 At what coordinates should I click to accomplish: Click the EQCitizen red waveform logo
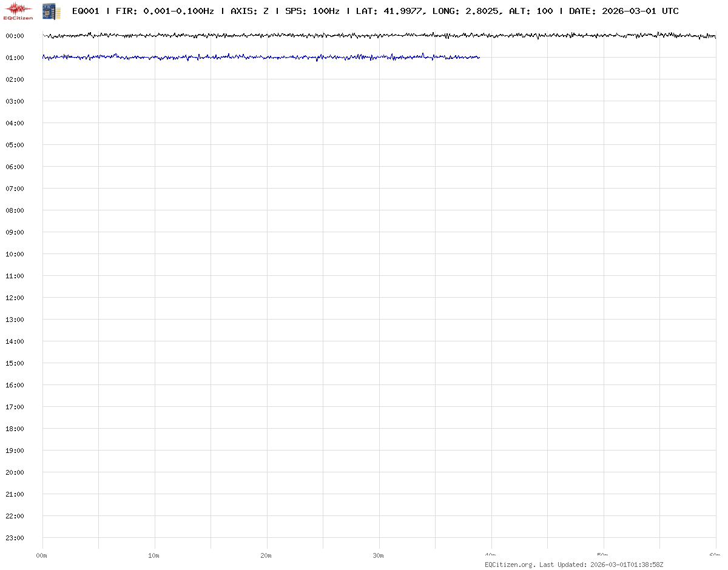[x=18, y=11]
